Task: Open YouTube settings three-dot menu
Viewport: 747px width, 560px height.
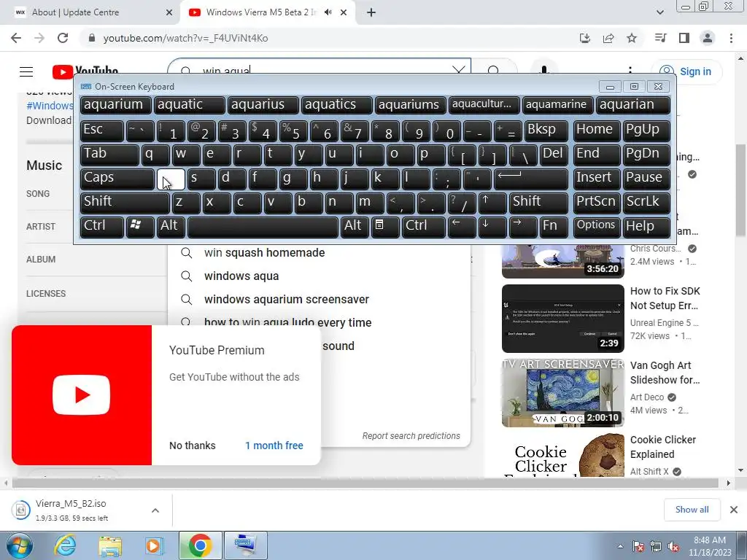Action: (630, 71)
